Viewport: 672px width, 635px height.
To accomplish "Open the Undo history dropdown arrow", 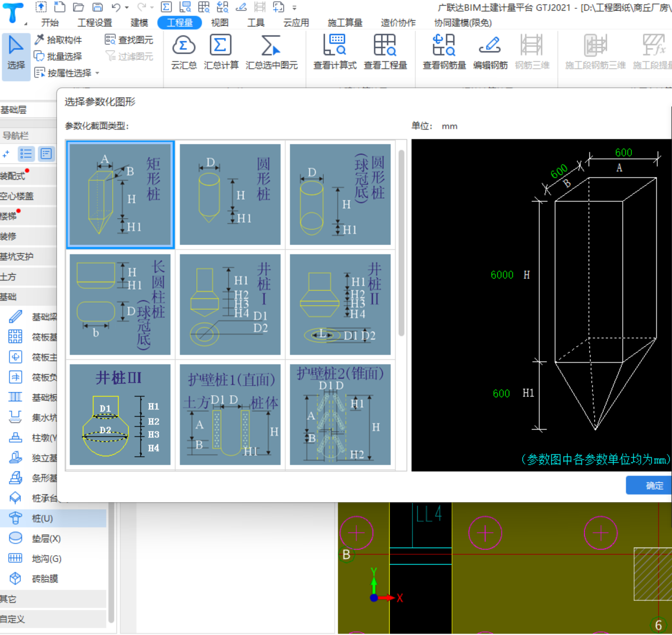I will click(127, 7).
